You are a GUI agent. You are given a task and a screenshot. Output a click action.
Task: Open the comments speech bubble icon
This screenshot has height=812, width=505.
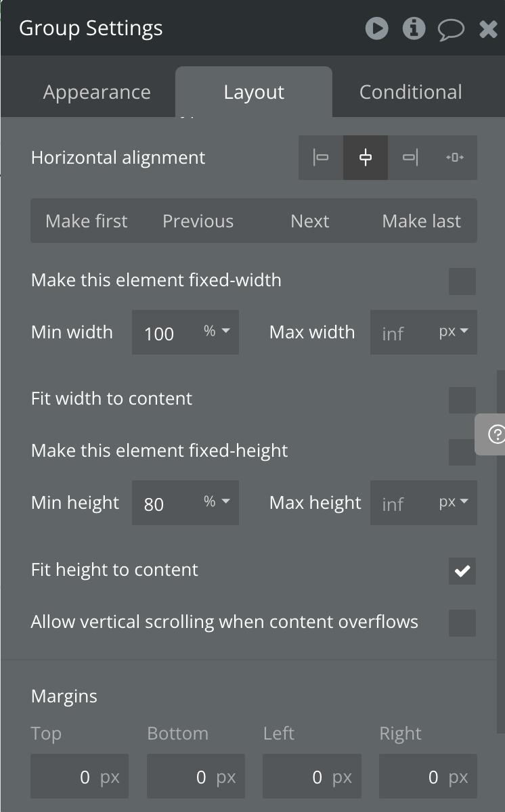click(451, 29)
